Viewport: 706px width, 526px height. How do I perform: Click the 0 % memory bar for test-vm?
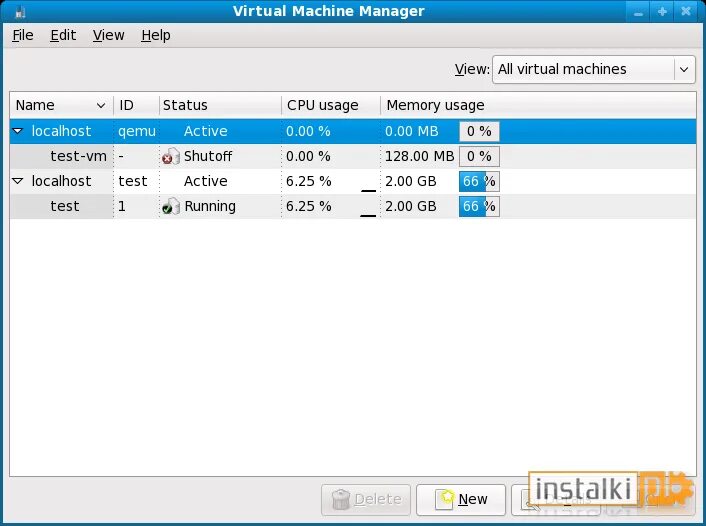tap(479, 156)
